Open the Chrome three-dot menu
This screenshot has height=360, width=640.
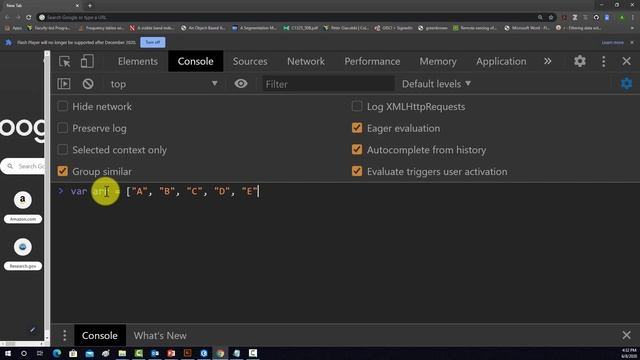pos(632,17)
